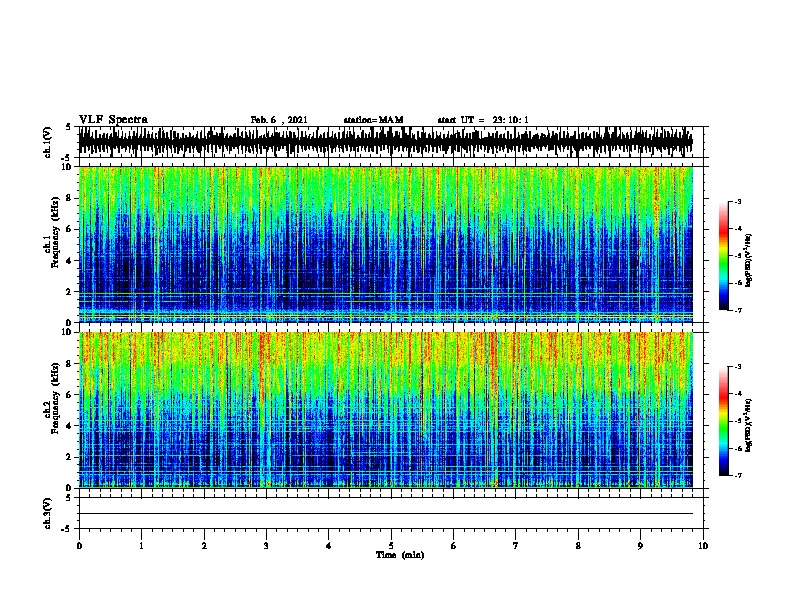Image resolution: width=792 pixels, height=612 pixels.
Task: Click the "8" kHz tick of ch.1 spectrogram
Action: [69, 198]
